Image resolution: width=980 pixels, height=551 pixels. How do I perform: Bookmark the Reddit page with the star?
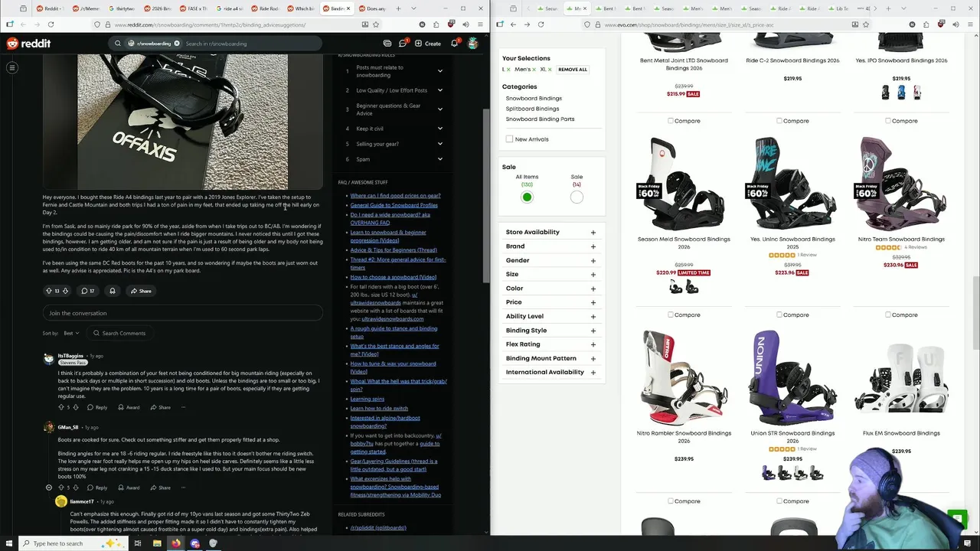click(376, 24)
